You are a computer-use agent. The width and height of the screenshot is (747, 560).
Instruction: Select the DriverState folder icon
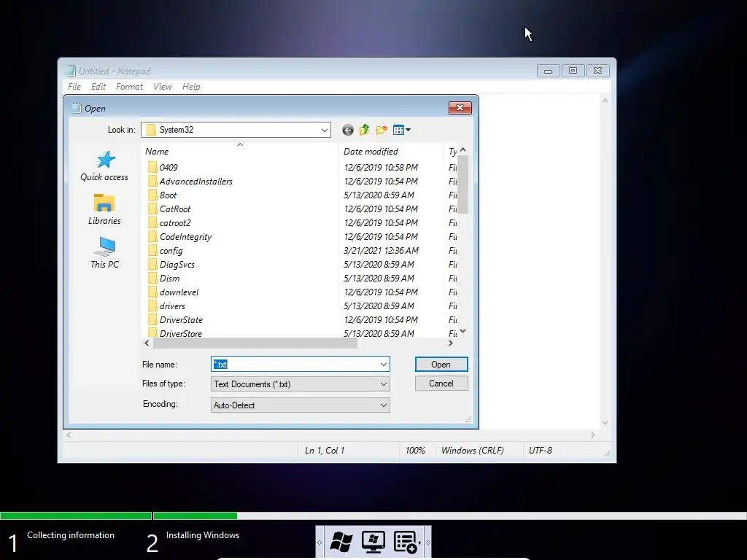(x=152, y=319)
